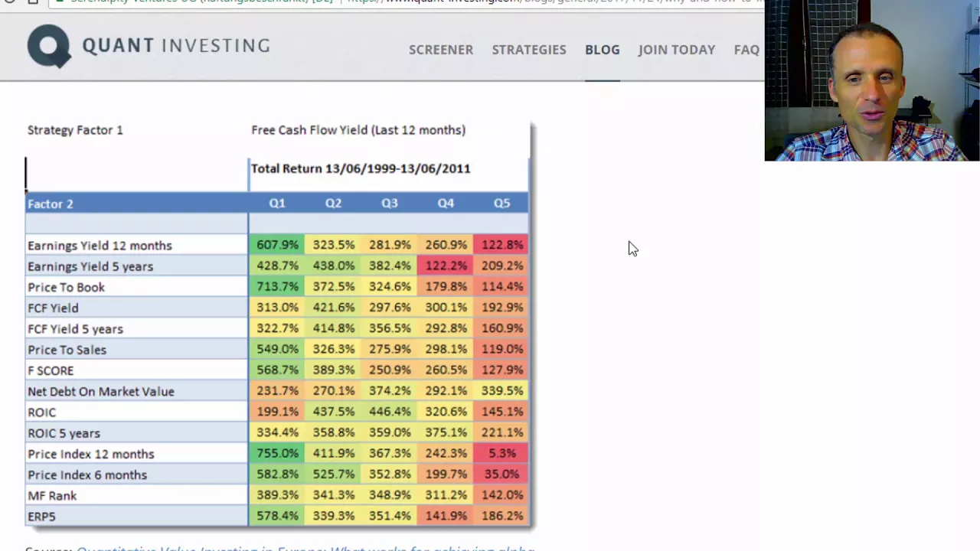Screen dimensions: 980x551
Task: Select the Strategy Factor 1 label
Action: tap(75, 130)
